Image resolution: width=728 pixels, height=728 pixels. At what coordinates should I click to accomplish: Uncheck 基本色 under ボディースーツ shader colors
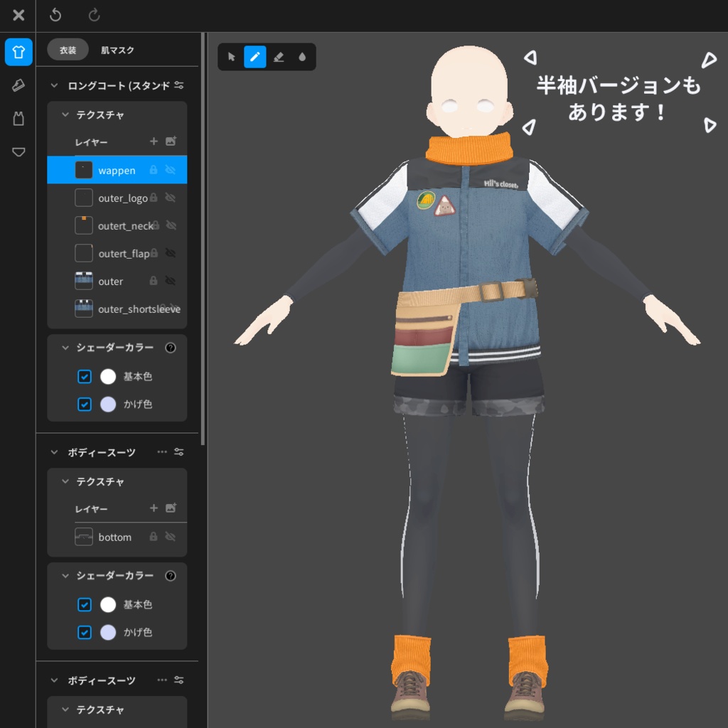(84, 604)
